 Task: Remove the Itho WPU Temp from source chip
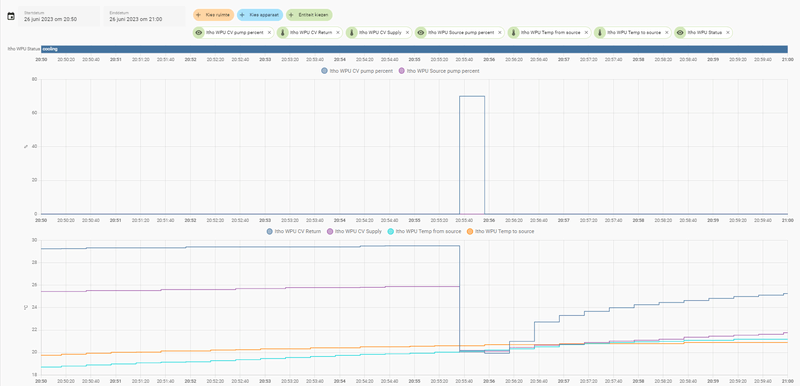pyautogui.click(x=586, y=33)
